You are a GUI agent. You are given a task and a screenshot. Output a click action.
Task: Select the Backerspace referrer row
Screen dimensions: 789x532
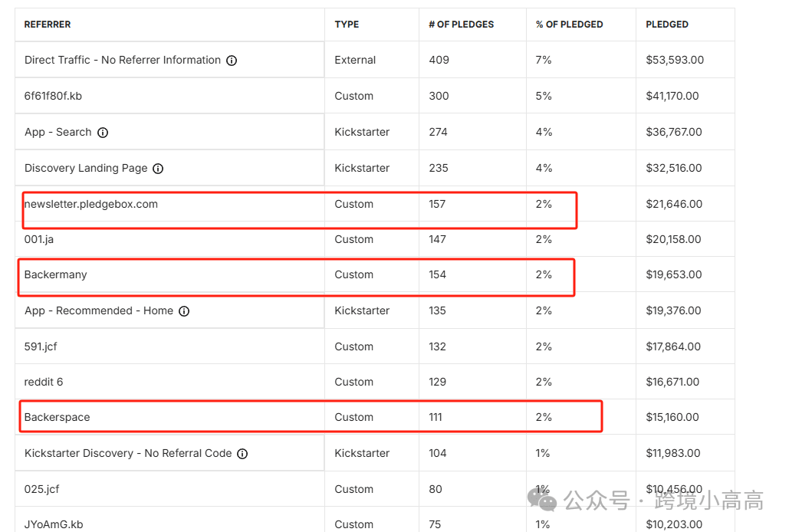pos(58,417)
